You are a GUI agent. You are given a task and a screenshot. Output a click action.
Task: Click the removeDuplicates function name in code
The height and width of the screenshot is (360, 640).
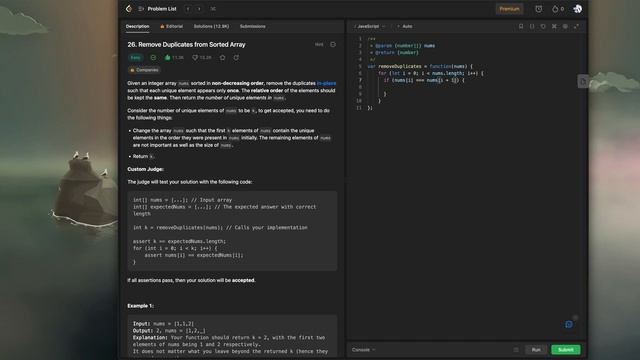(x=400, y=66)
